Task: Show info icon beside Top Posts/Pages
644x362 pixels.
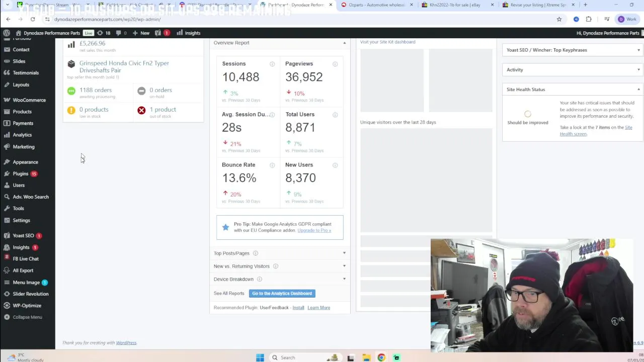Action: (x=256, y=253)
